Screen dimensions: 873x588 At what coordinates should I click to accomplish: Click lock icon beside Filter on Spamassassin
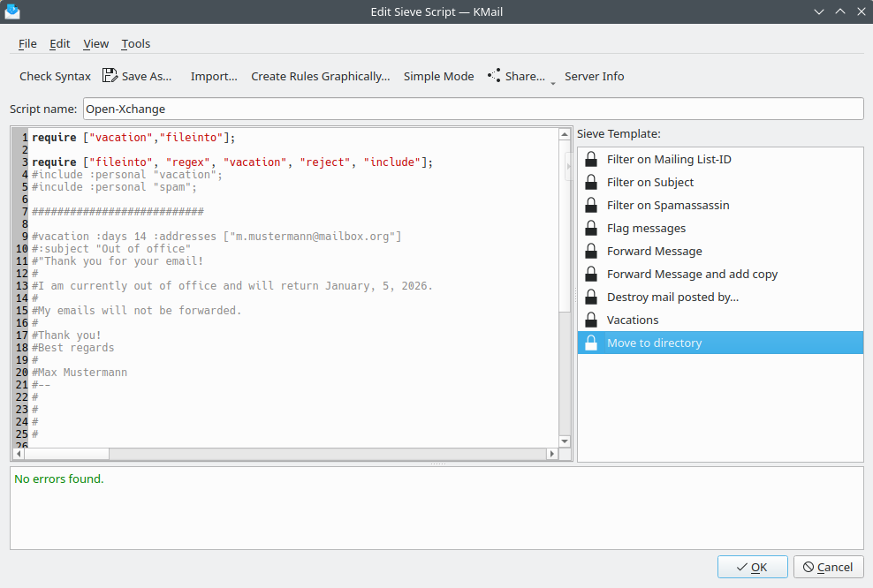click(x=592, y=206)
